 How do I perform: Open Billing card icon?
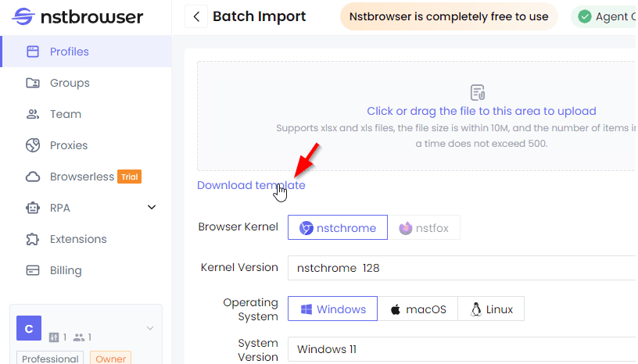point(33,270)
